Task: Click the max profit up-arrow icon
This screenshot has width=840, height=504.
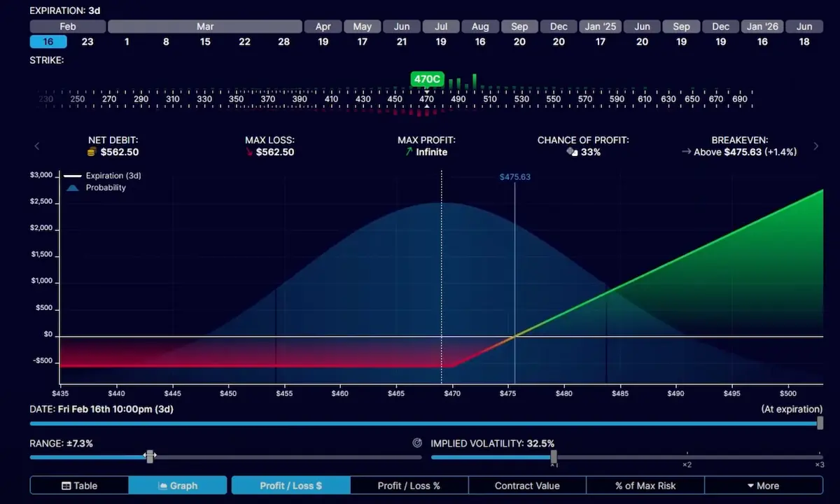Action: pos(409,152)
